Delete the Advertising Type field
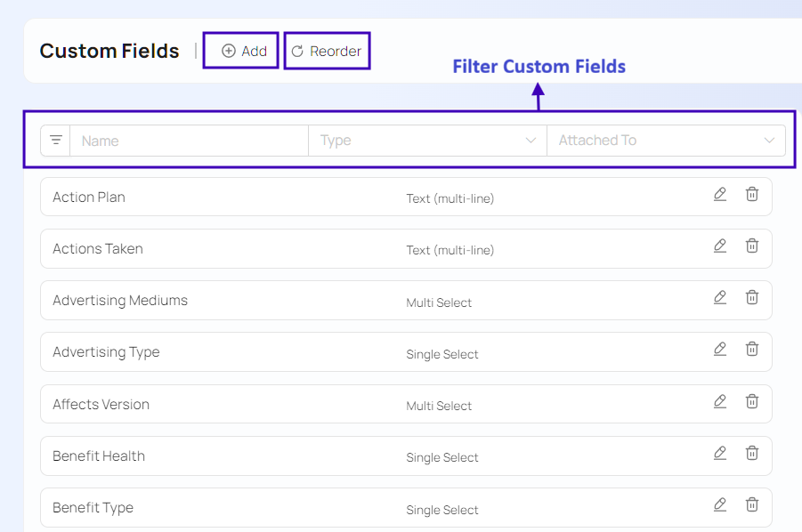 pos(752,349)
